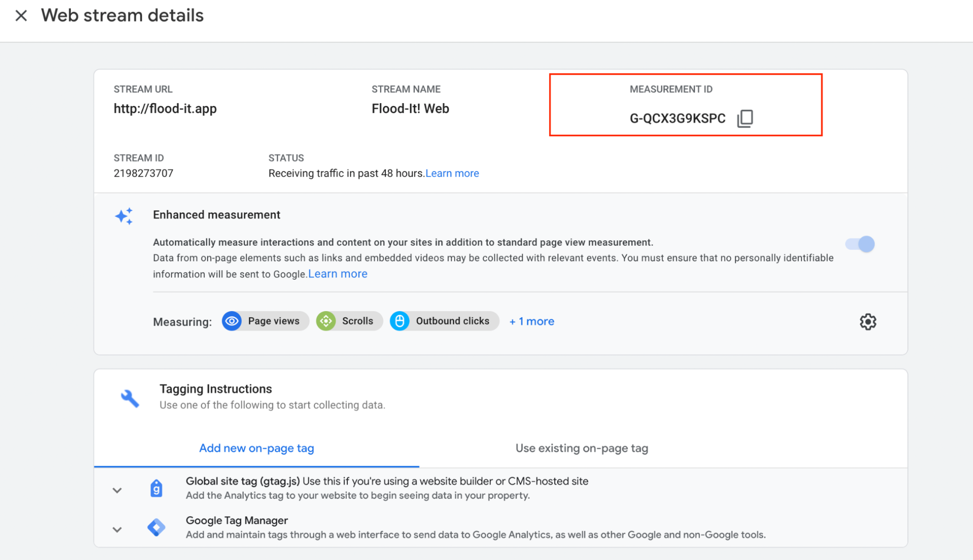The width and height of the screenshot is (973, 560).
Task: Click the Tagging Instructions wrench icon
Action: tap(130, 398)
